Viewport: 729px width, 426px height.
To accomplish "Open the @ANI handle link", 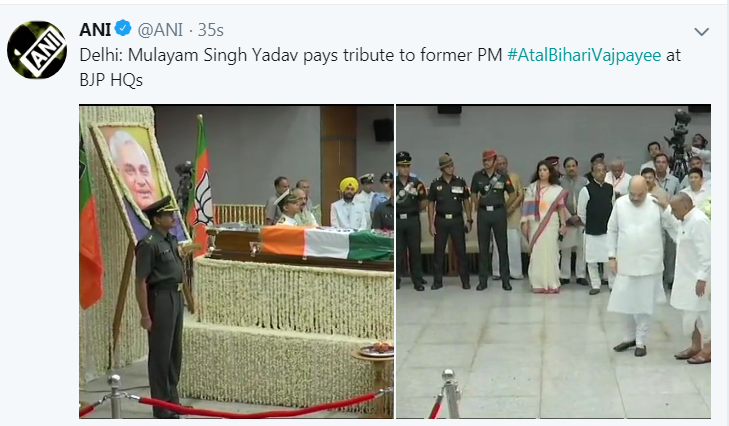I will (x=160, y=30).
